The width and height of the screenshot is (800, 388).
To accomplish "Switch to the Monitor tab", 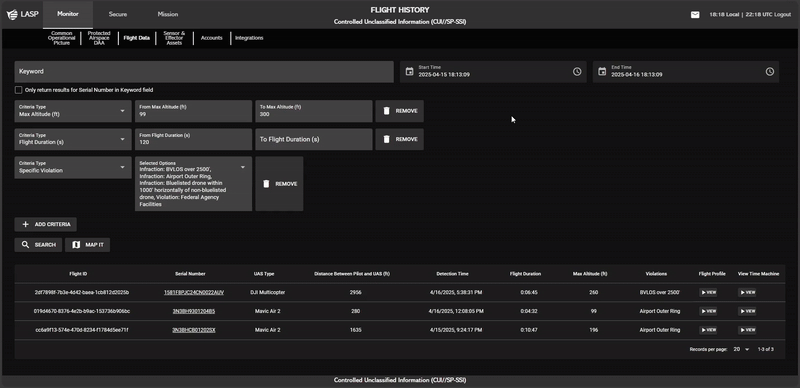I will 68,14.
